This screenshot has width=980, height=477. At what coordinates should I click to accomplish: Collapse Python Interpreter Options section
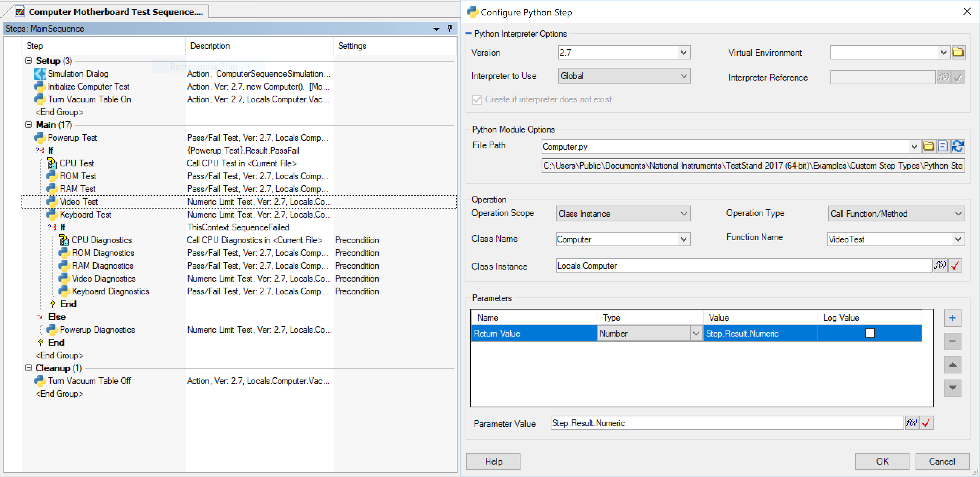coord(468,34)
